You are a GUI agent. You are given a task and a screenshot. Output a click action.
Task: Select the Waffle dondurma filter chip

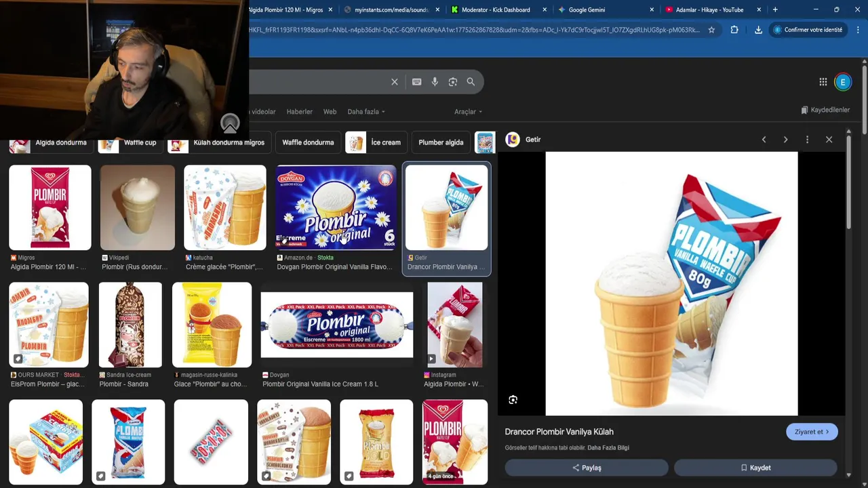coord(308,142)
